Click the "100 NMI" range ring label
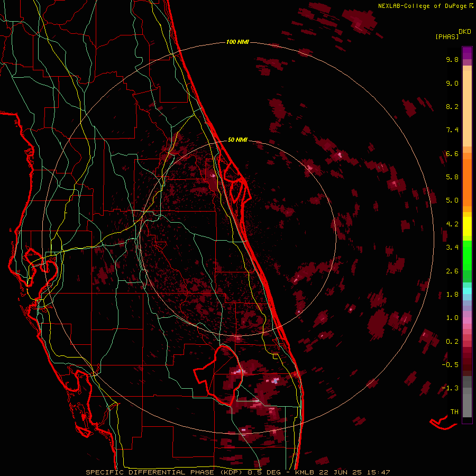Screen dimensions: 476x476 237,42
